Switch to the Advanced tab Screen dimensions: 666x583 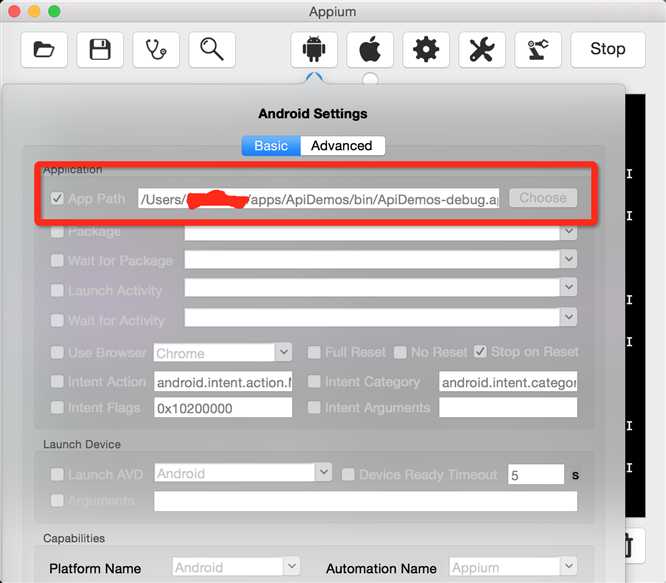point(342,146)
